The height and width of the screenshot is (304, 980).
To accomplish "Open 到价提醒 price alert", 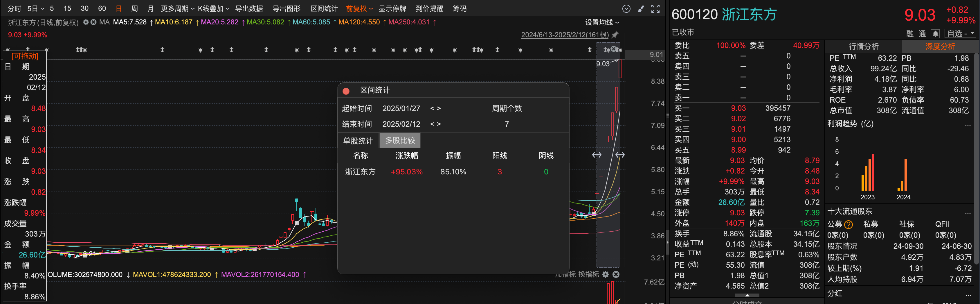I will [430, 8].
